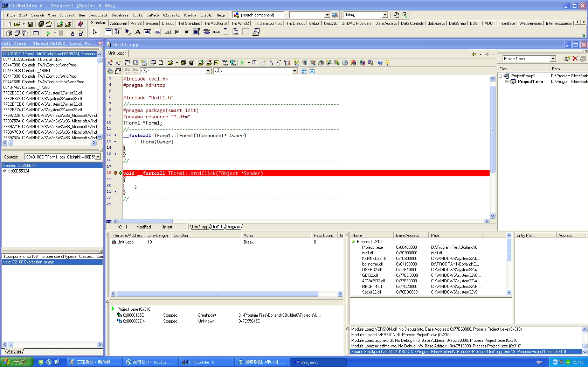This screenshot has width=588, height=367.
Task: Pick the CheckBox component in palette
Action: (177, 32)
